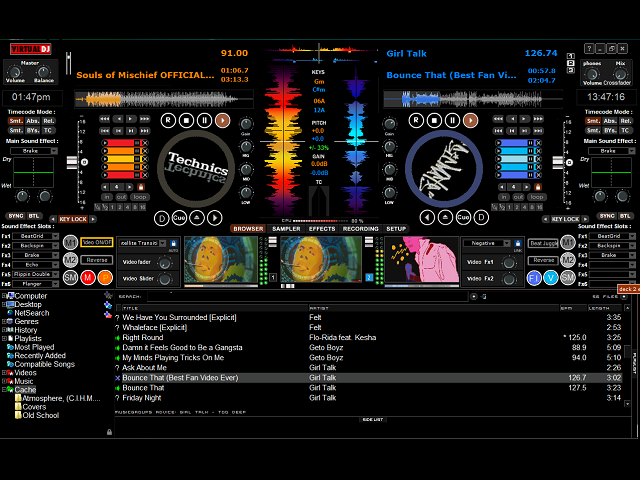Select Abs. timecode mode on left deck
Image resolution: width=640 pixels, height=480 pixels.
point(33,121)
